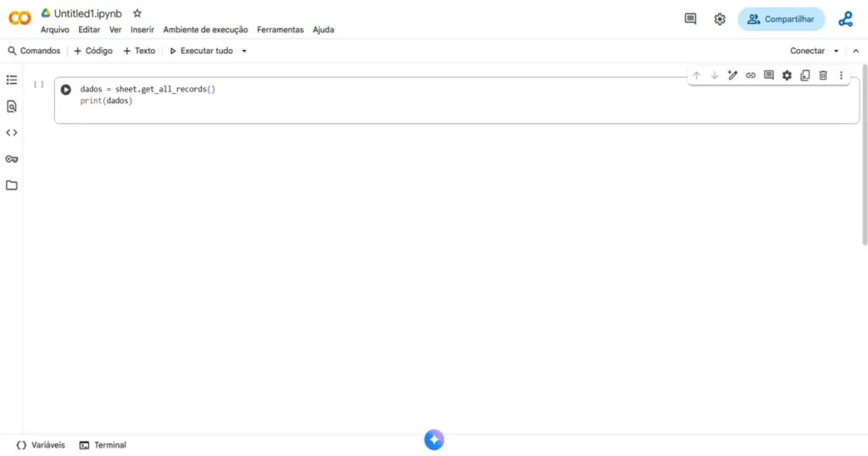
Task: Open the settings gear in header
Action: tap(720, 19)
